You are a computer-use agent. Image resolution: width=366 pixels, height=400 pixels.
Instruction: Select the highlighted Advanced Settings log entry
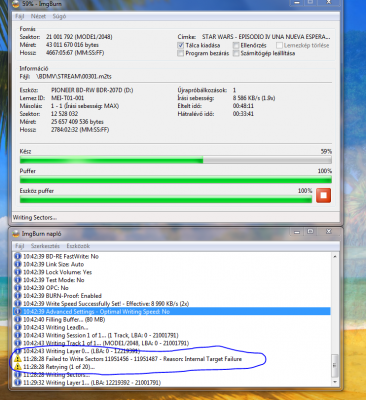pos(172,312)
